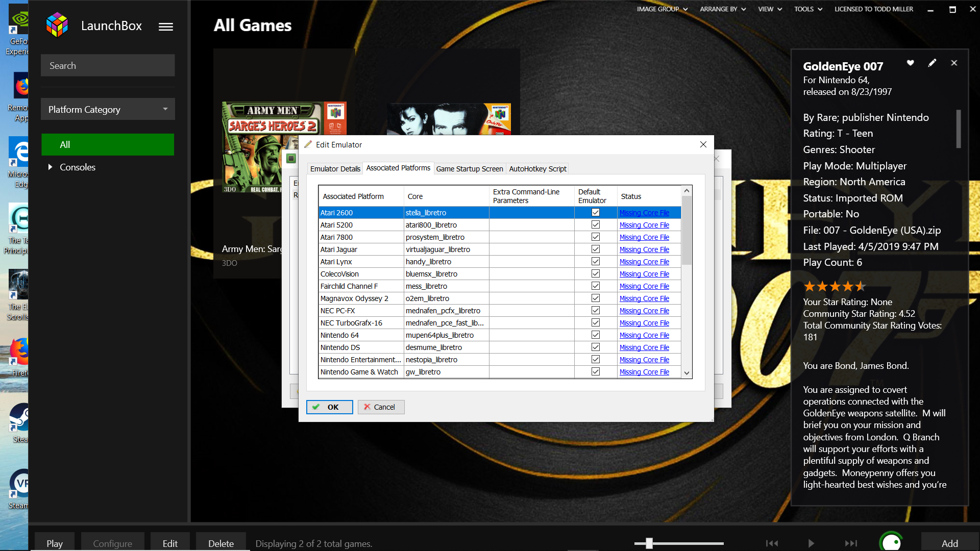Toggle Default Emulator for Nintendo DS
Screen dimensions: 980x551
tap(595, 347)
